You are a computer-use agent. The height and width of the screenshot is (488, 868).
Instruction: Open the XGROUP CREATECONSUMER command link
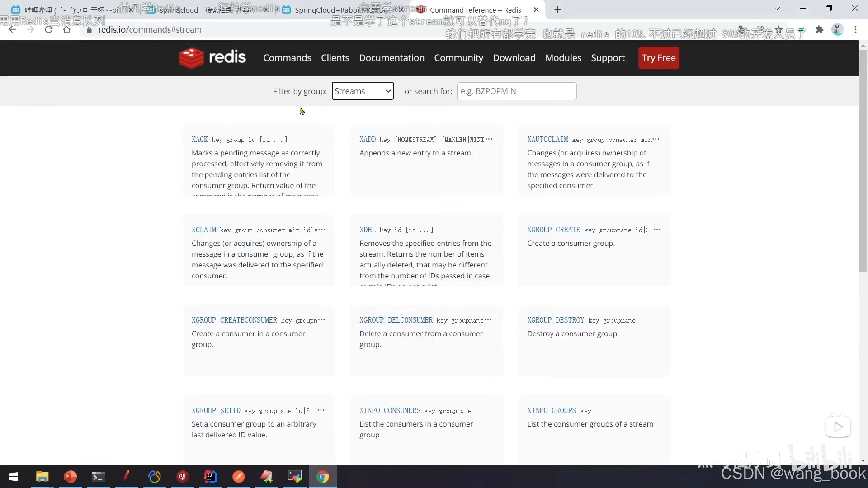click(x=234, y=320)
